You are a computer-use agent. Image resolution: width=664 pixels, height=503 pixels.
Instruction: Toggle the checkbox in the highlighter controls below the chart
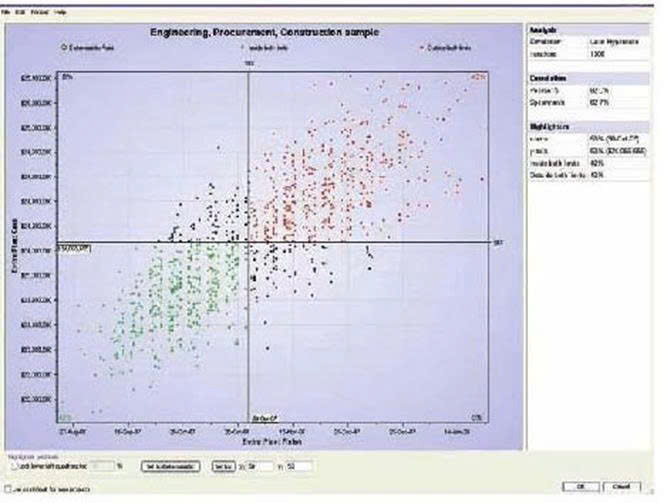(x=9, y=466)
